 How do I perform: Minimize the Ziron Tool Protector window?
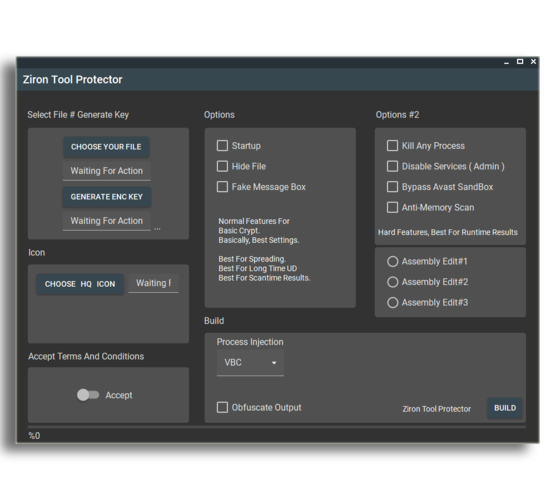pyautogui.click(x=506, y=62)
